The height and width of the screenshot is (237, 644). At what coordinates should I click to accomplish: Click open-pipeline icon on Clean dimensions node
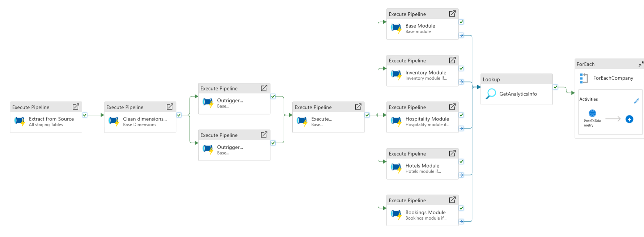pyautogui.click(x=170, y=107)
